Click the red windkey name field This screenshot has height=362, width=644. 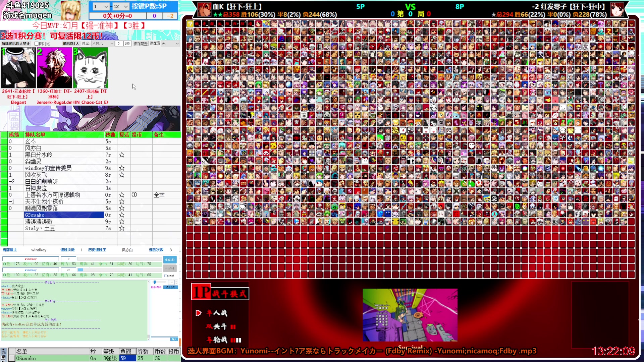31,259
